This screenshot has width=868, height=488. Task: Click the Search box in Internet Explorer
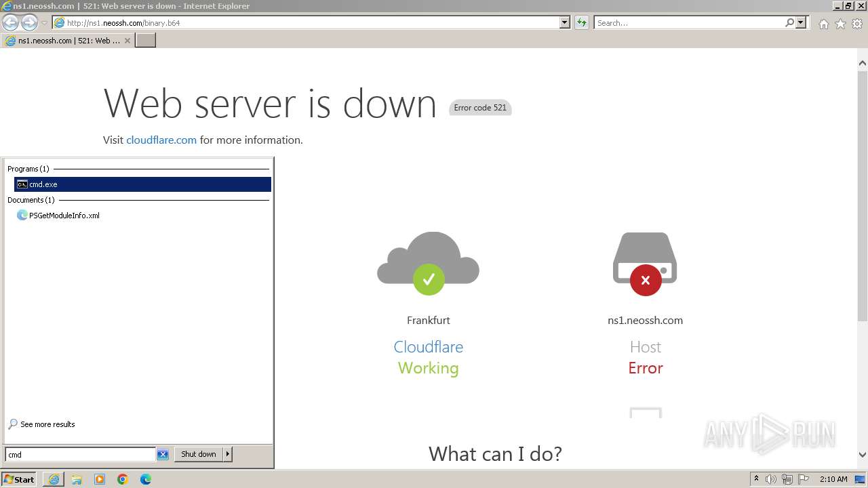pos(688,23)
